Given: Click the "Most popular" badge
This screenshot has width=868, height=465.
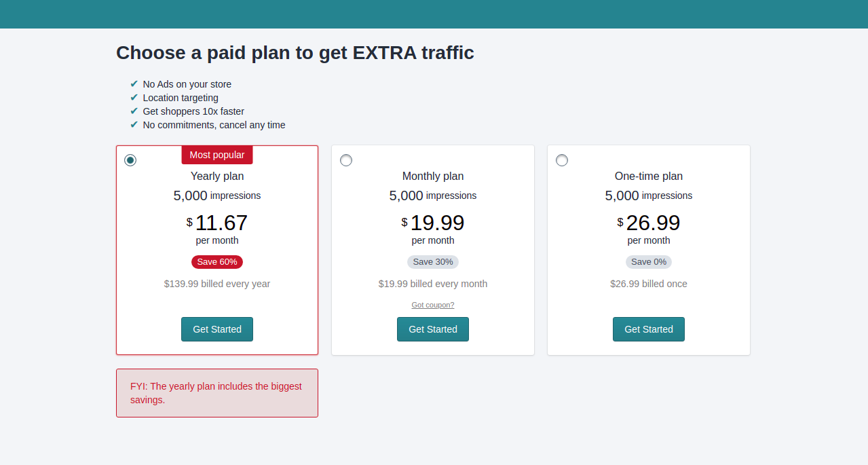Looking at the screenshot, I should [x=217, y=155].
